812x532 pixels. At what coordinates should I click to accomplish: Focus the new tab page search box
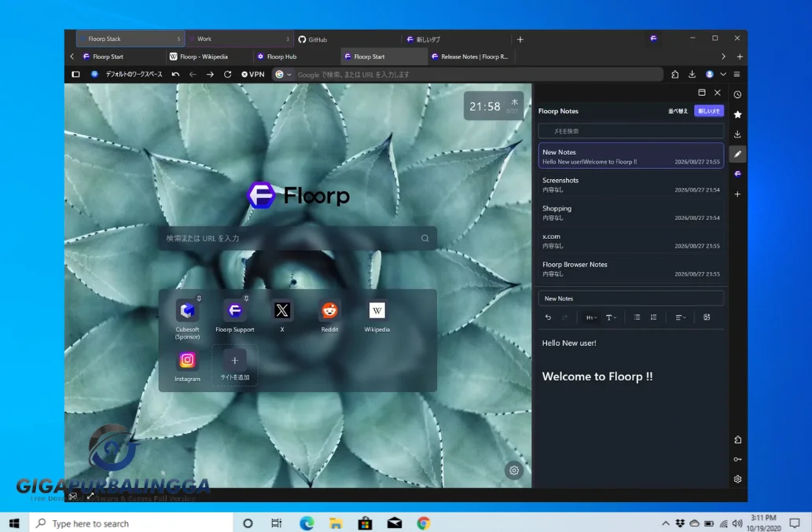pyautogui.click(x=297, y=238)
